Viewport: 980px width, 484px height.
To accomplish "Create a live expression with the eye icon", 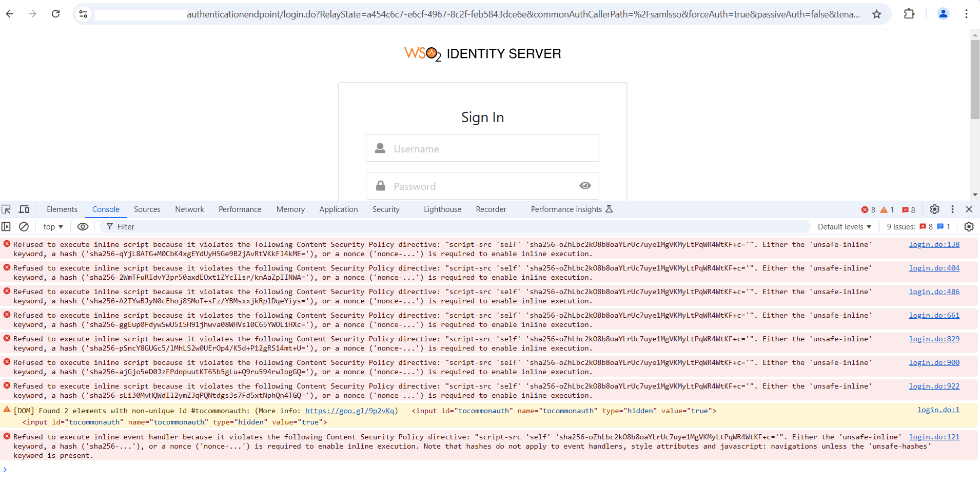I will tap(83, 226).
